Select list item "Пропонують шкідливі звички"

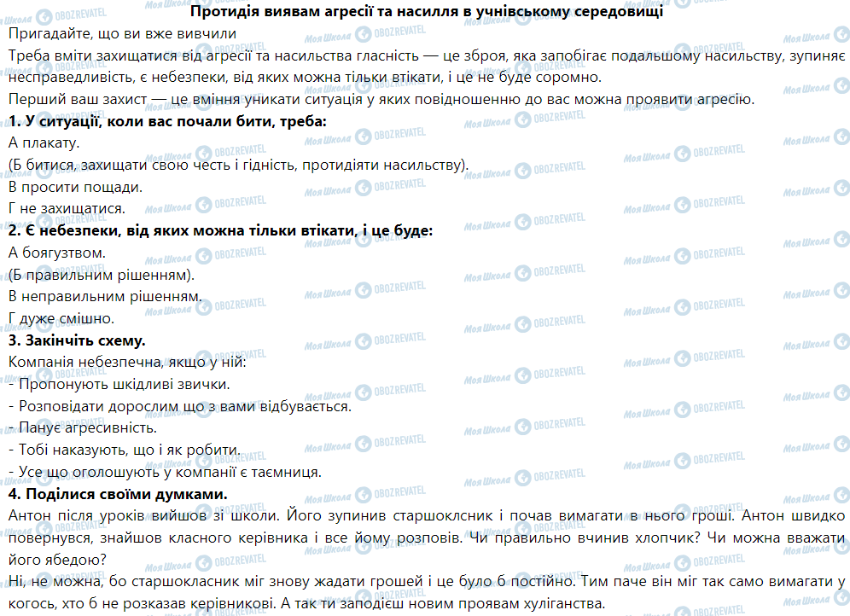[x=119, y=384]
